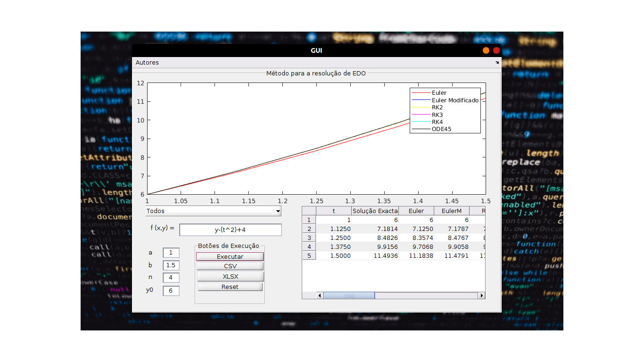This screenshot has height=362, width=644.
Task: Click the chevron at the right of the menu bar
Action: point(496,62)
